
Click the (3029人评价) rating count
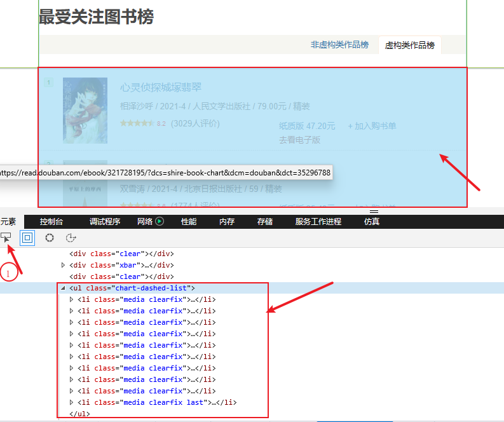click(x=195, y=123)
